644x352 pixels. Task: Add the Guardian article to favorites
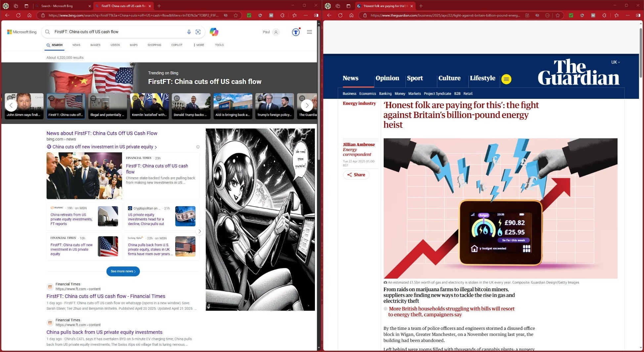[558, 15]
